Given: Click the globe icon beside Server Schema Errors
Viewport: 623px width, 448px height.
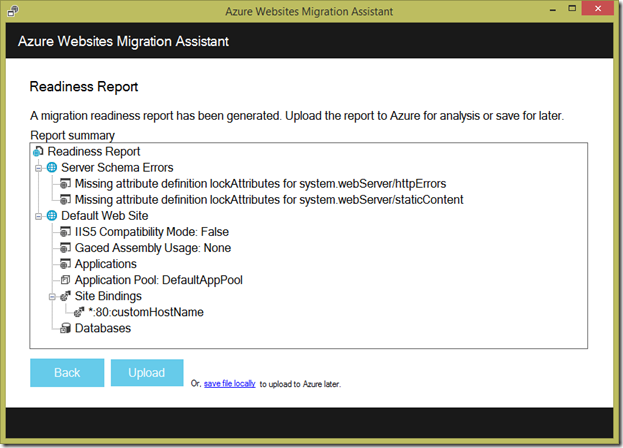Looking at the screenshot, I should point(52,167).
